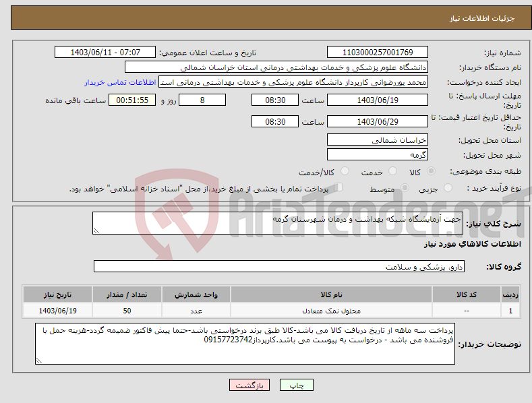
Task: Click the delivery province field خراسان شمالی
Action: click(378, 139)
